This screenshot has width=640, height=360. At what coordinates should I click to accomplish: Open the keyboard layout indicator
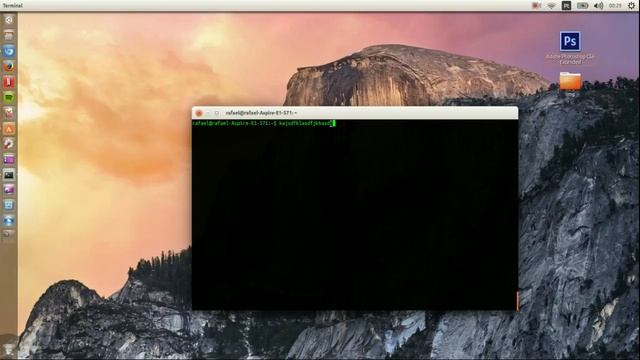(x=567, y=6)
